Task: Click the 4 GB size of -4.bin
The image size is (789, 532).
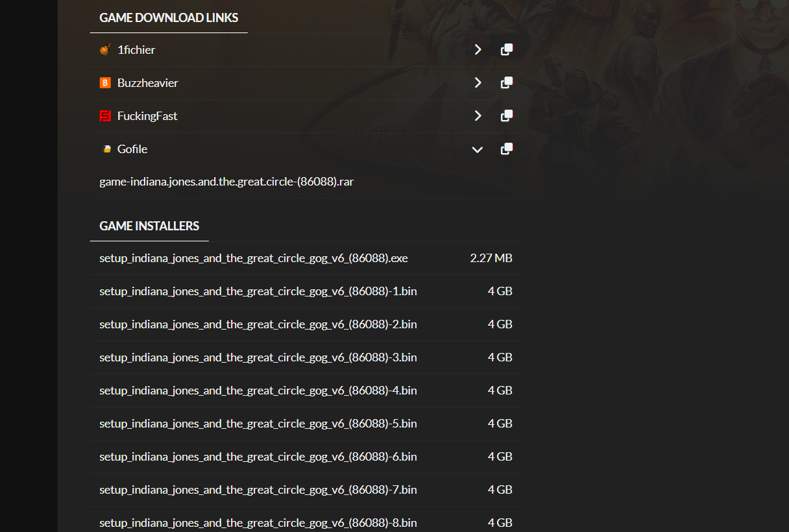Action: pos(500,391)
